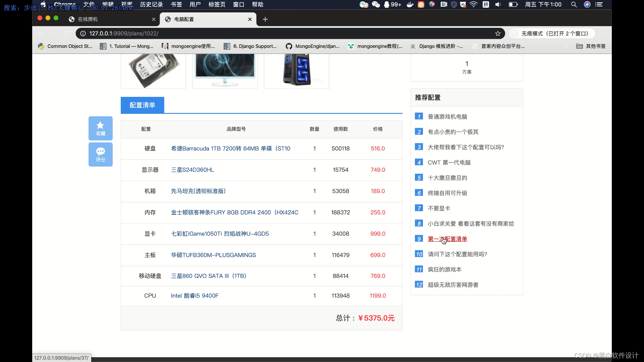Open the Notification Center list icon
This screenshot has height=362, width=644.
[x=599, y=4]
